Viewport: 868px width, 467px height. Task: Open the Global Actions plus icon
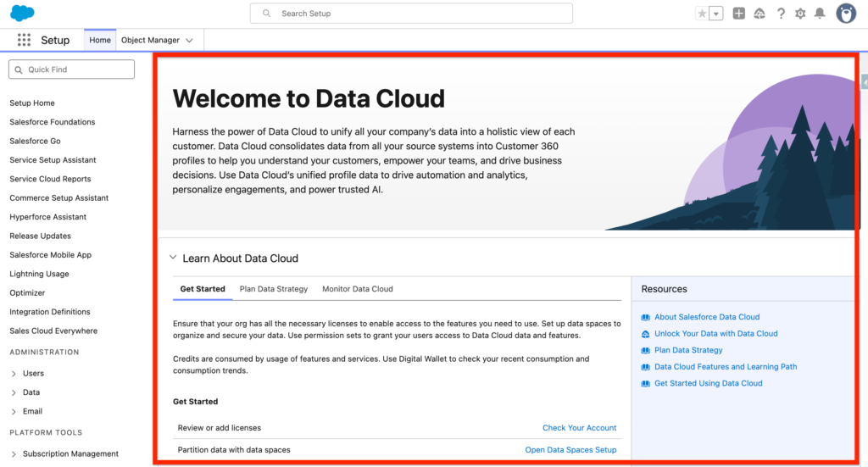click(739, 14)
